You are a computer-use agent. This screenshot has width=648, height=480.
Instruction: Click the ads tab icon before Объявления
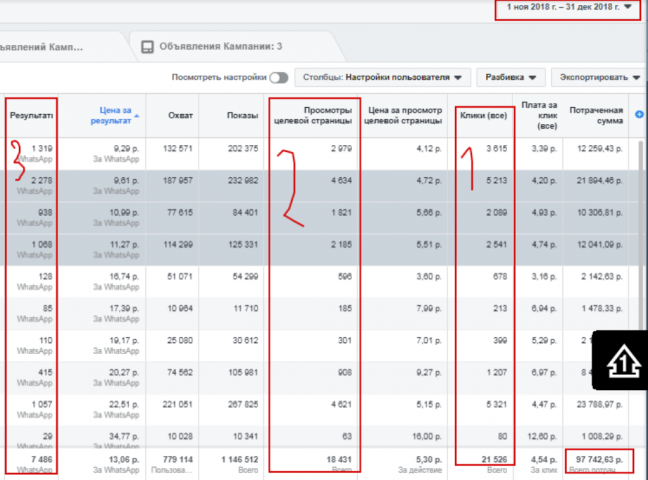[x=147, y=47]
